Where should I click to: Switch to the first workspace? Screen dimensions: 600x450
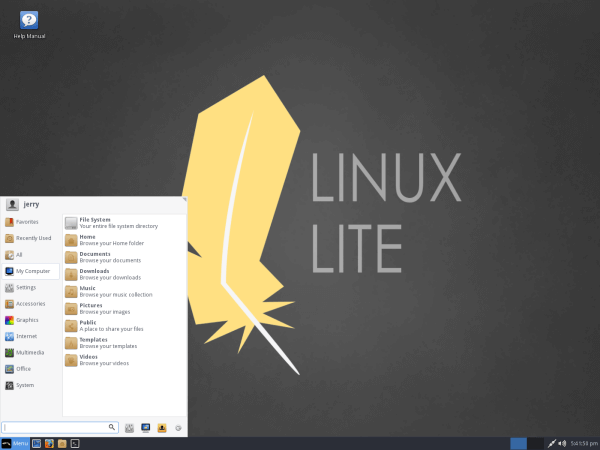[x=518, y=443]
